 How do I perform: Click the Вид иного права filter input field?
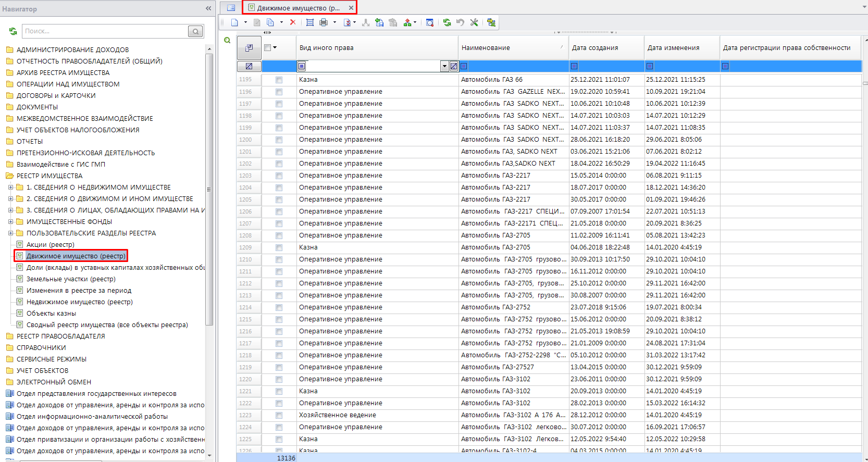373,66
